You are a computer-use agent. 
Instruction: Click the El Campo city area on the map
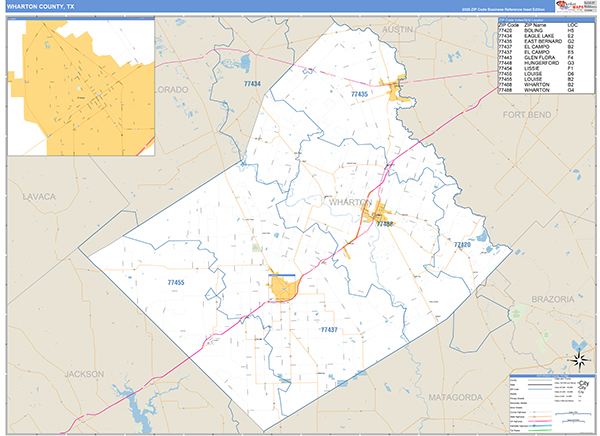pyautogui.click(x=282, y=288)
